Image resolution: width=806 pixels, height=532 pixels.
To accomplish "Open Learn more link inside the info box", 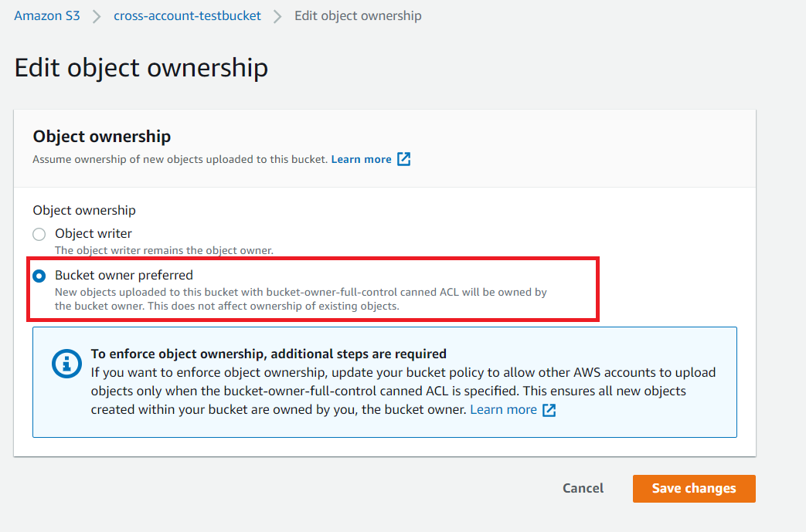I will point(503,409).
